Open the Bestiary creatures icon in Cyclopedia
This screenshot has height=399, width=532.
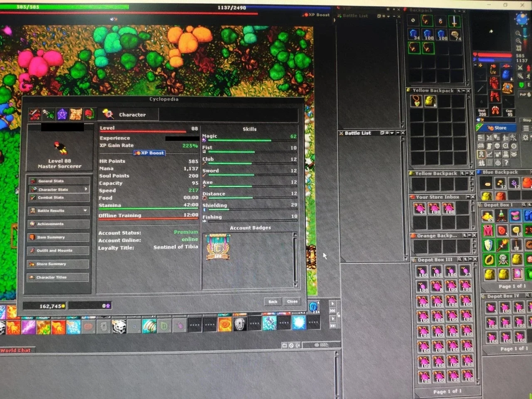click(x=48, y=114)
